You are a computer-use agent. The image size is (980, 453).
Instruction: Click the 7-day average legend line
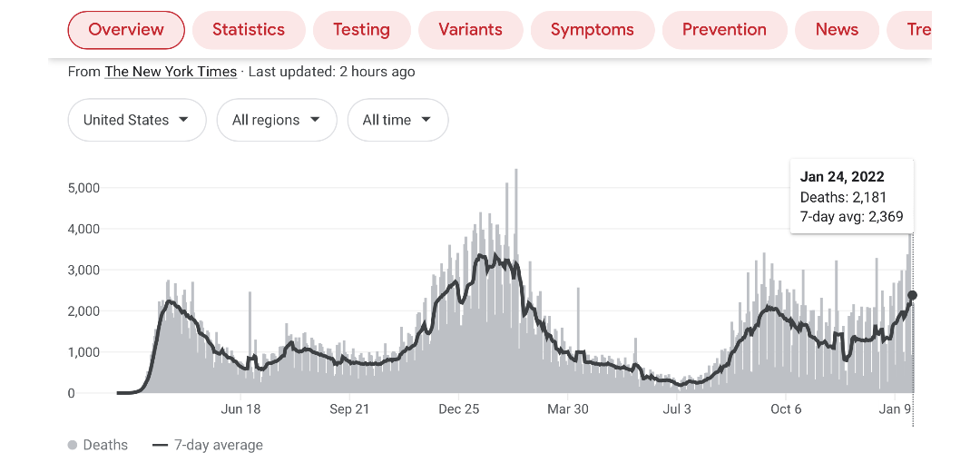(x=161, y=445)
